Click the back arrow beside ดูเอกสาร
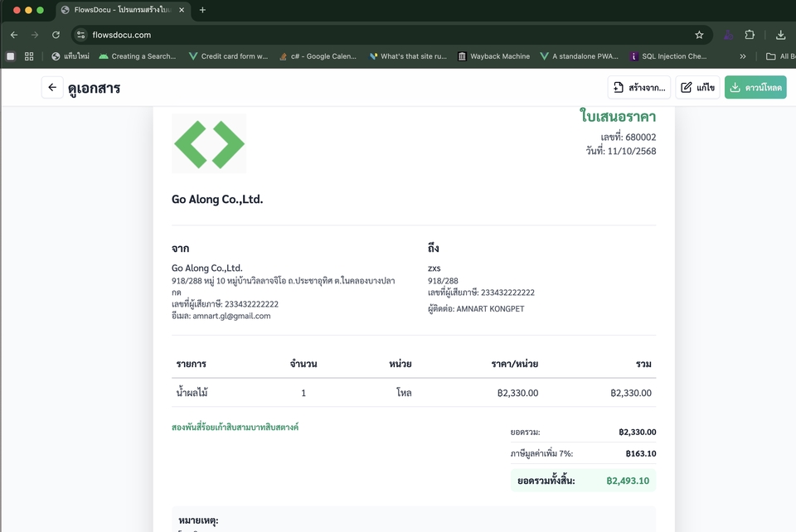The width and height of the screenshot is (796, 532). [x=52, y=88]
